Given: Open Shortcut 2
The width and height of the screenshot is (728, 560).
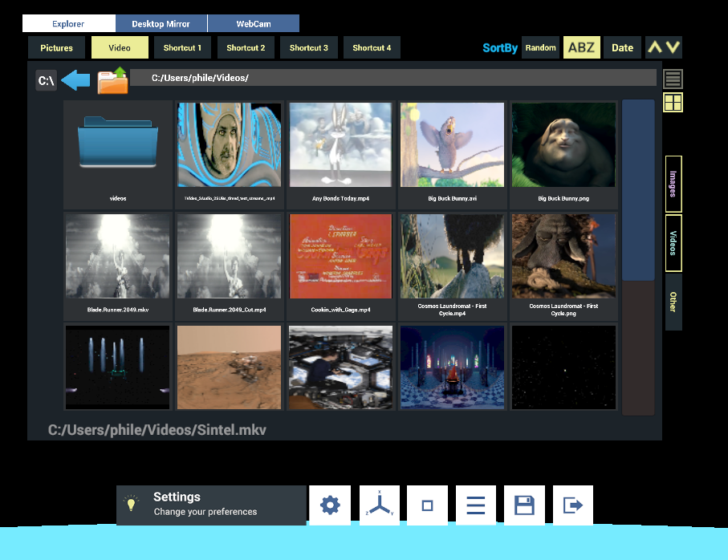Looking at the screenshot, I should tap(246, 48).
